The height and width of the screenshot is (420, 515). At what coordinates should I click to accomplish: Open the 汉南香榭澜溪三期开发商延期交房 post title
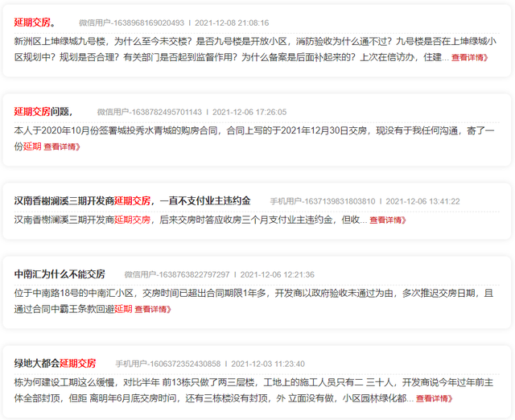(x=132, y=200)
